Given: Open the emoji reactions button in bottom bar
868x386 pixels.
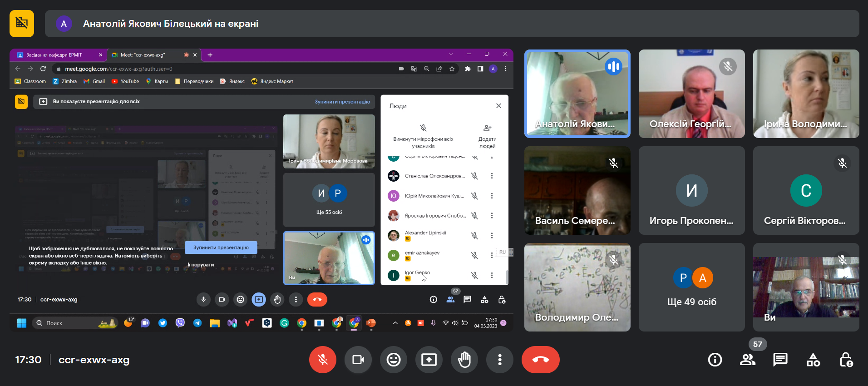Looking at the screenshot, I should point(393,360).
